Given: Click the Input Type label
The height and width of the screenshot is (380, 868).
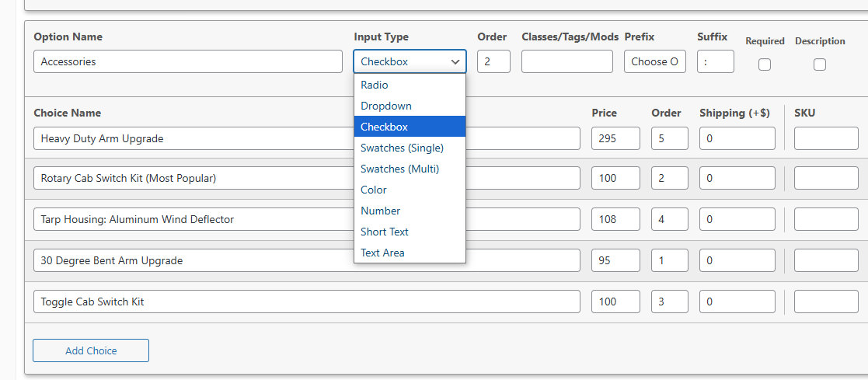Looking at the screenshot, I should 382,37.
